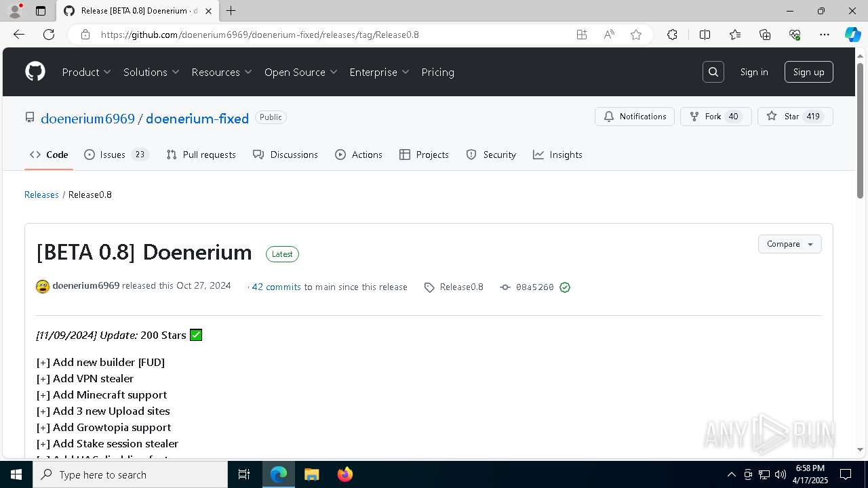This screenshot has width=868, height=488.
Task: Click the Release0.8 tag label
Action: pos(462,287)
